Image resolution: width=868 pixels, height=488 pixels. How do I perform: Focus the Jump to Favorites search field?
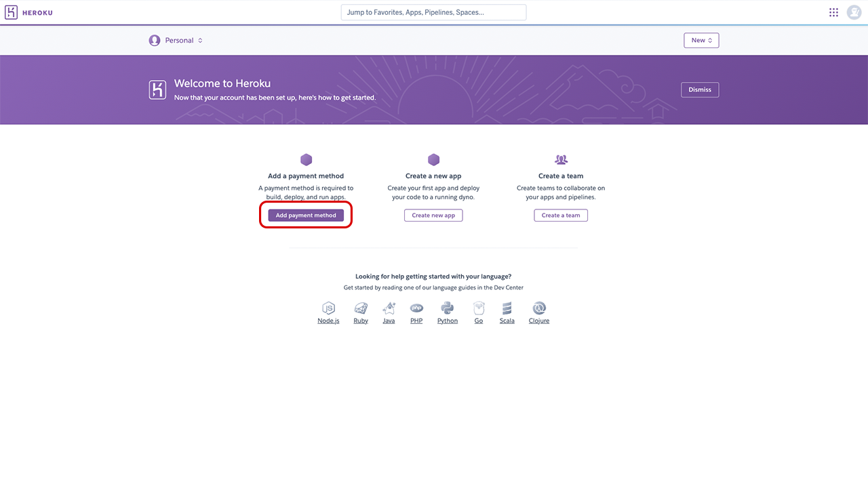coord(433,12)
